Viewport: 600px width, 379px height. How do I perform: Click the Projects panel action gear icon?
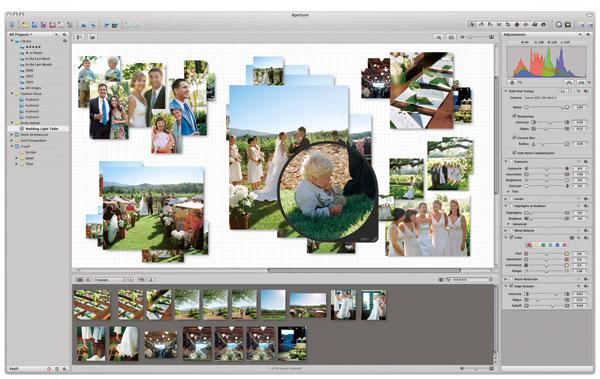65,34
